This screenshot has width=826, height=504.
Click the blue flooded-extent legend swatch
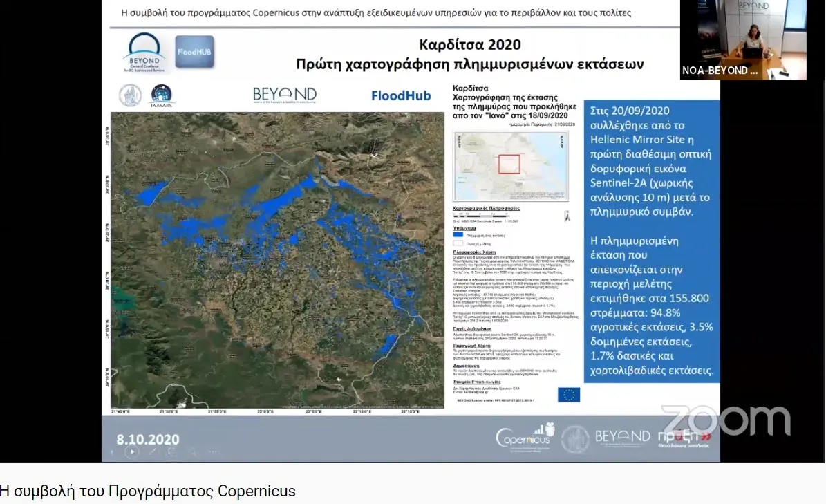tap(457, 234)
